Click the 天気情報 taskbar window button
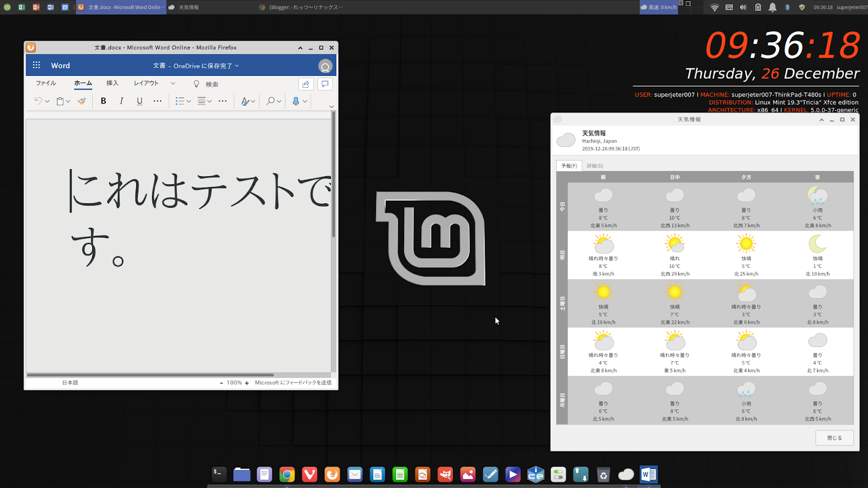Screen dimensions: 868x488 pyautogui.click(x=212, y=7)
